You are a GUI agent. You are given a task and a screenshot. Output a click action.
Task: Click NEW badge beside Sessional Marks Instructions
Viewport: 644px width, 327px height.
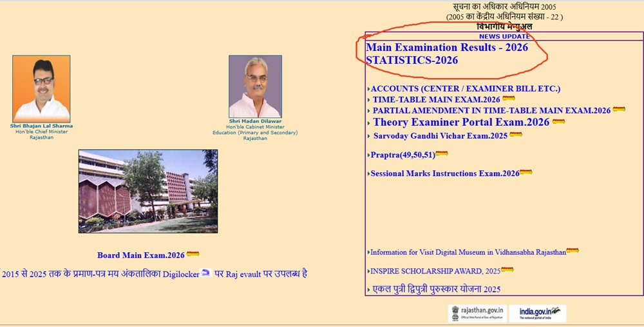(x=526, y=173)
